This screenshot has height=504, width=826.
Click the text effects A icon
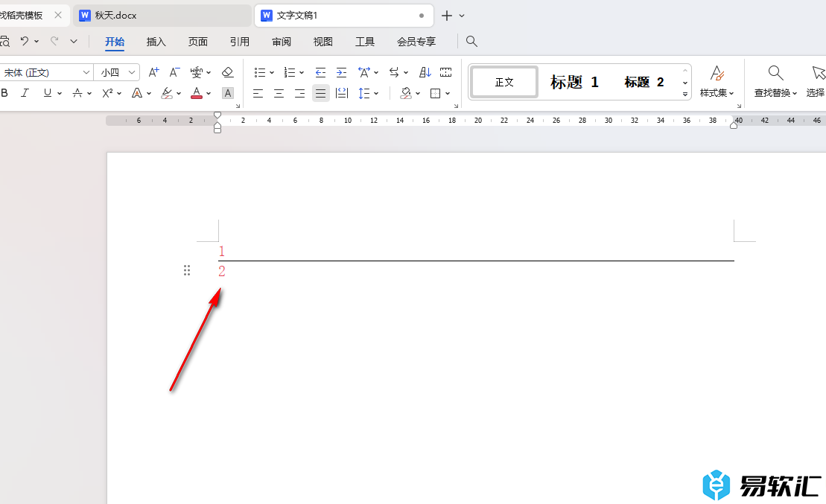[x=137, y=93]
